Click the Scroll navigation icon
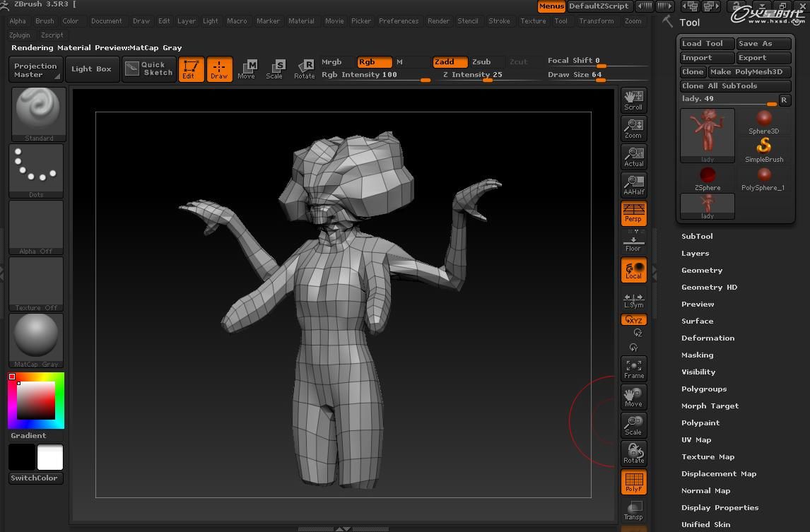Screen dimensions: 810x532 click(633, 100)
